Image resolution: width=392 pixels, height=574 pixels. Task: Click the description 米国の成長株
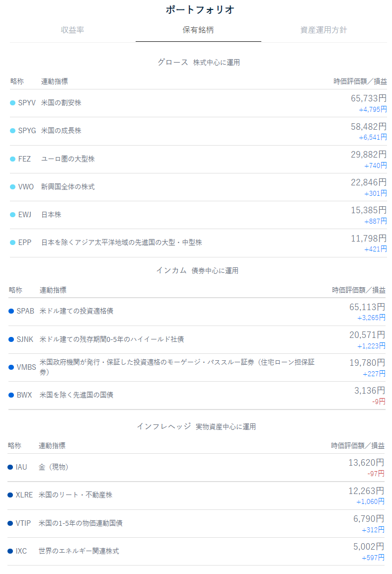click(61, 131)
